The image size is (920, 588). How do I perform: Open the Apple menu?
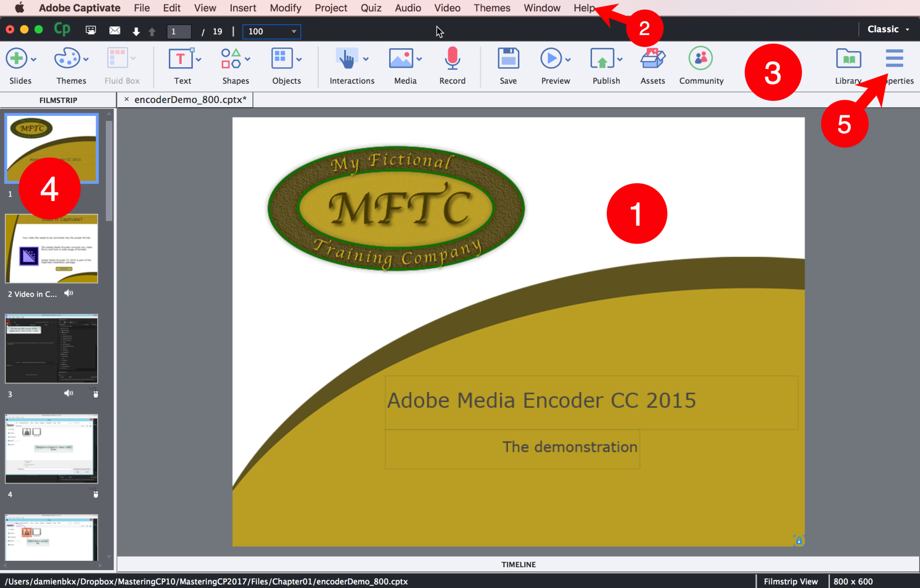pos(19,8)
